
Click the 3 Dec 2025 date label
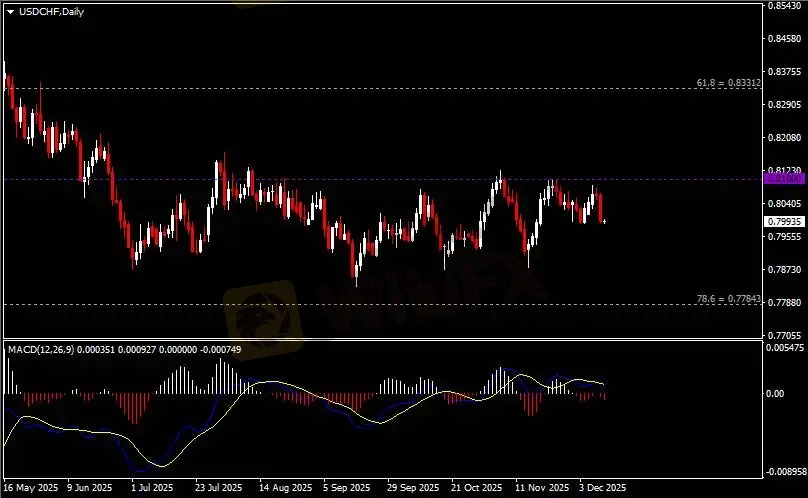[602, 489]
